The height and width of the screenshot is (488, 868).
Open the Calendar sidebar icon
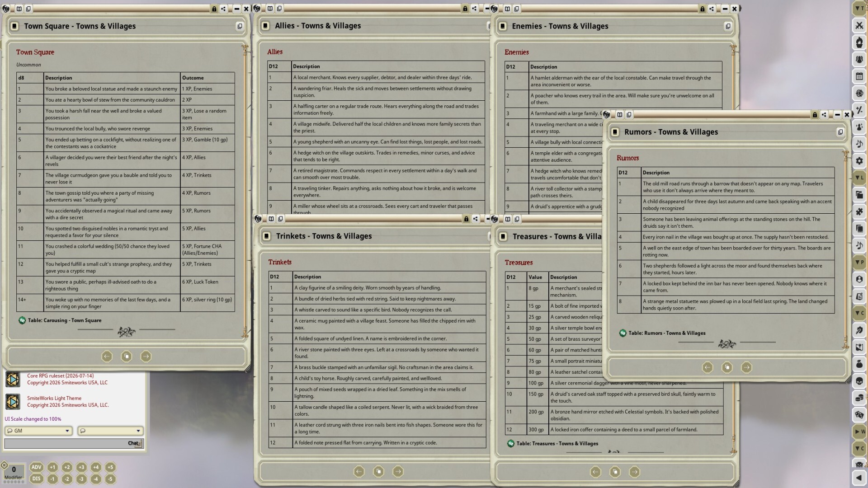point(859,76)
